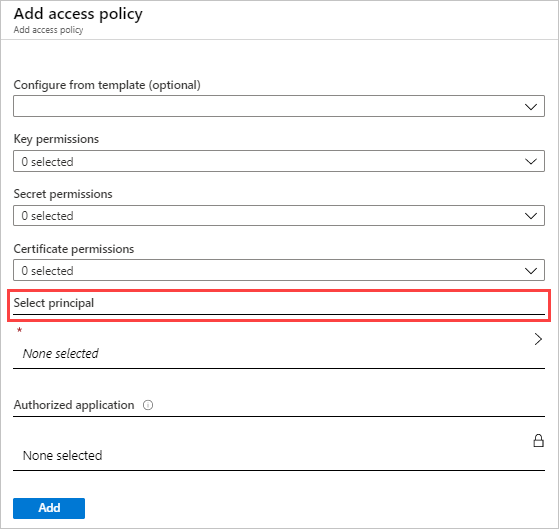
Task: Open the Select principal chevron arrow
Action: pos(538,339)
